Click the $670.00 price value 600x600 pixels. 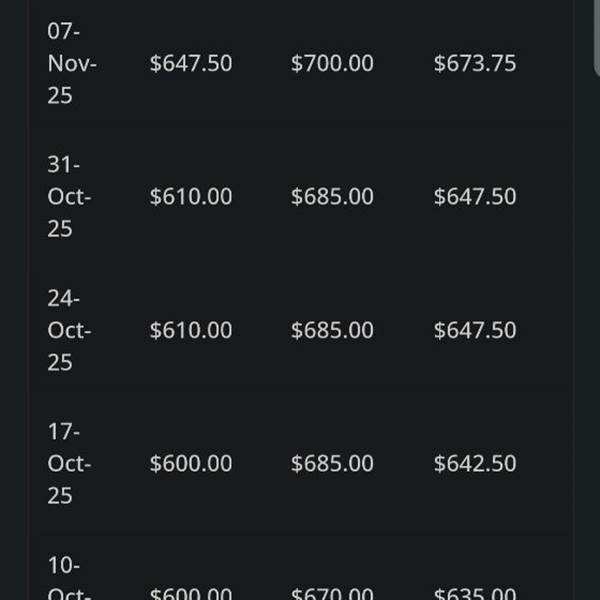click(332, 594)
